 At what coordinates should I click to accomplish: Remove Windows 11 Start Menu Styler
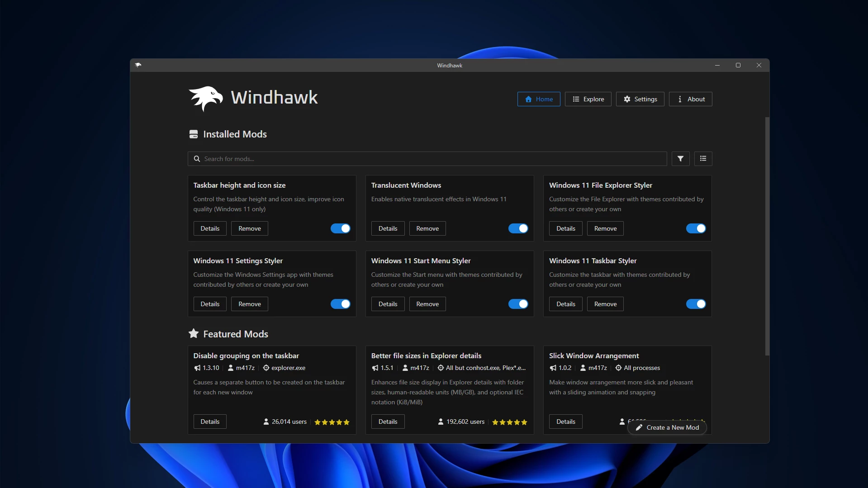[x=427, y=304]
